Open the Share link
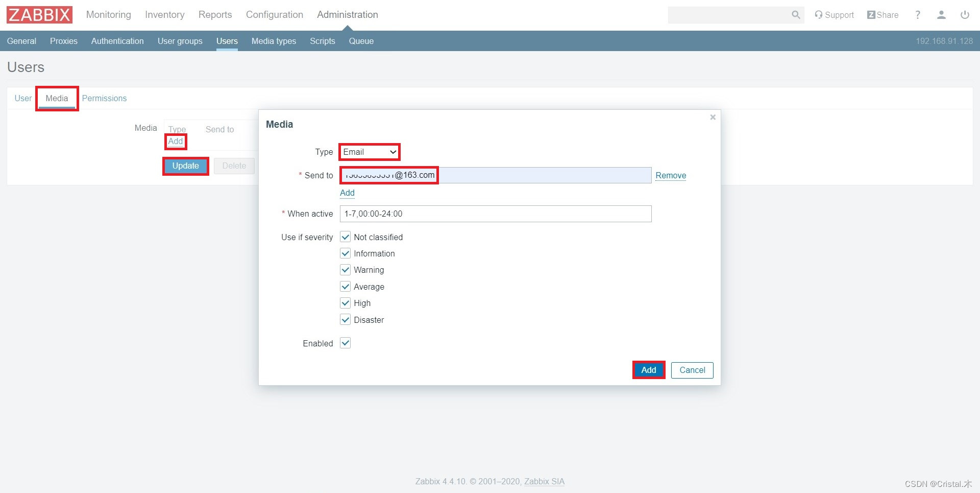This screenshot has width=980, height=493. point(883,15)
